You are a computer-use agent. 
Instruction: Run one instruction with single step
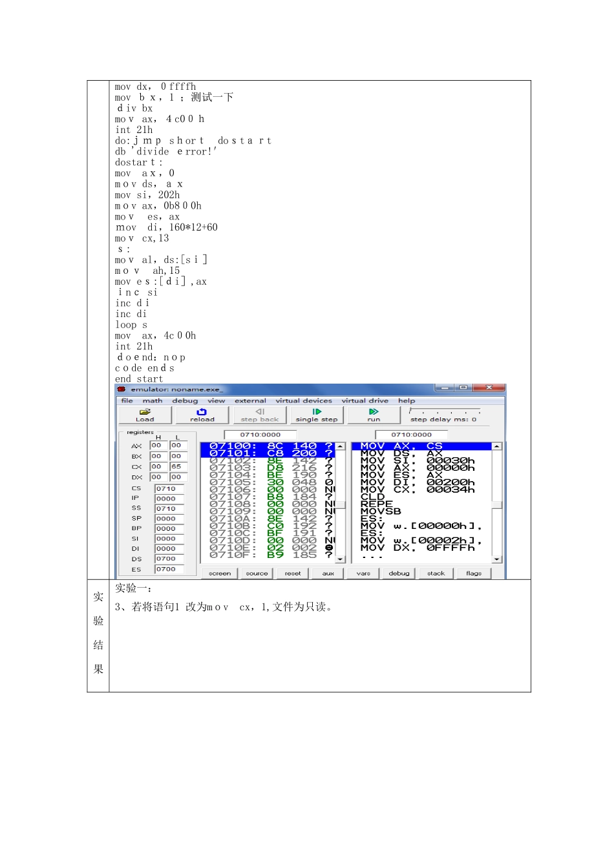pyautogui.click(x=317, y=415)
